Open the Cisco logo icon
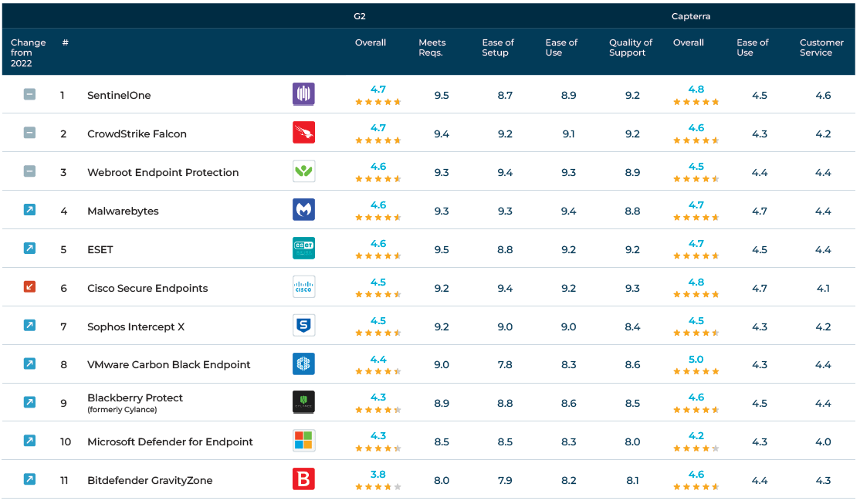The image size is (860, 504). pyautogui.click(x=303, y=287)
